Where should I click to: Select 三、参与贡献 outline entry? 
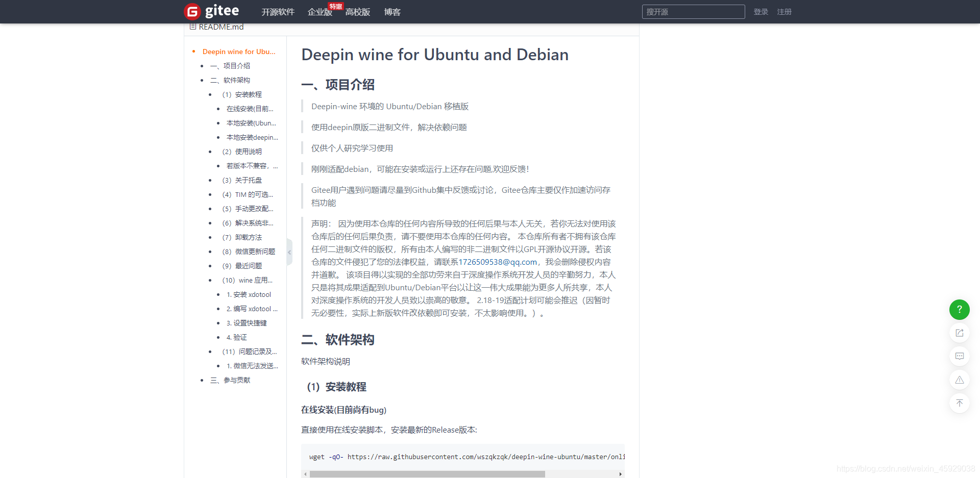tap(230, 380)
